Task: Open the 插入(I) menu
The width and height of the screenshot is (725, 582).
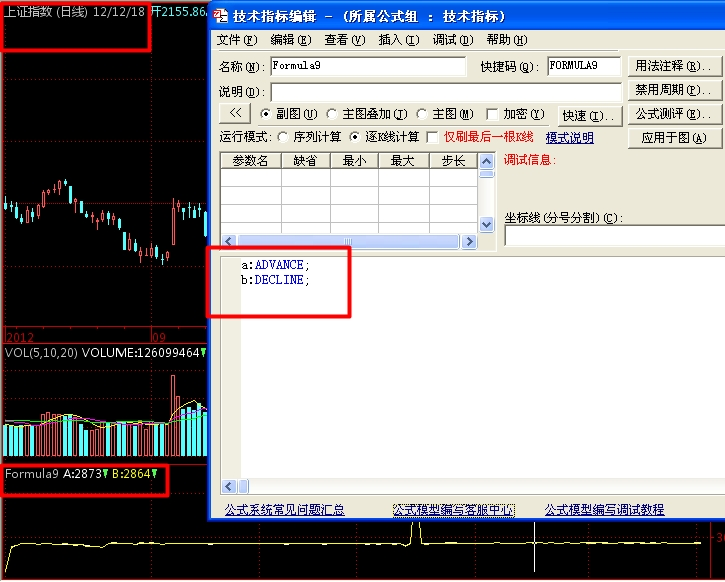Action: [399, 40]
